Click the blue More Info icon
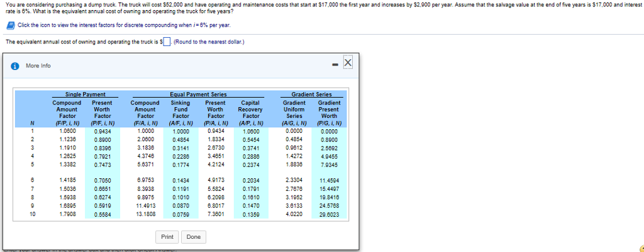 coord(15,66)
